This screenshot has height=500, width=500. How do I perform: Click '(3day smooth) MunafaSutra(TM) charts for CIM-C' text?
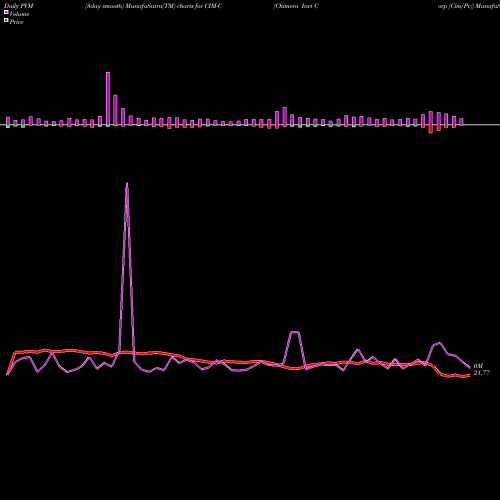[153, 6]
